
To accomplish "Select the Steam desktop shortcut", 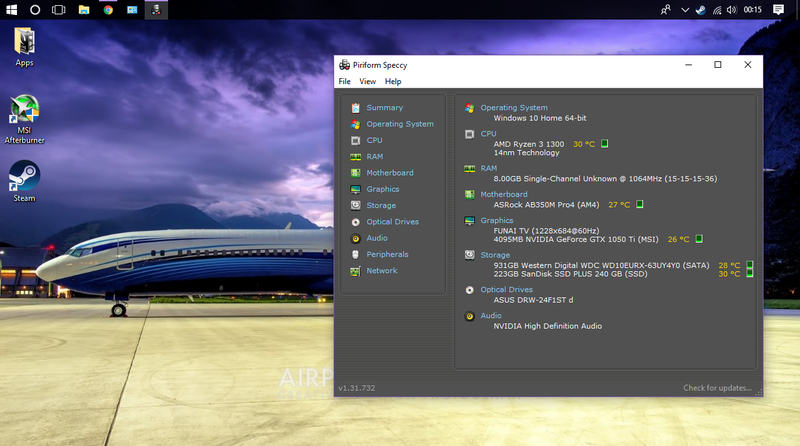I will pos(24,181).
